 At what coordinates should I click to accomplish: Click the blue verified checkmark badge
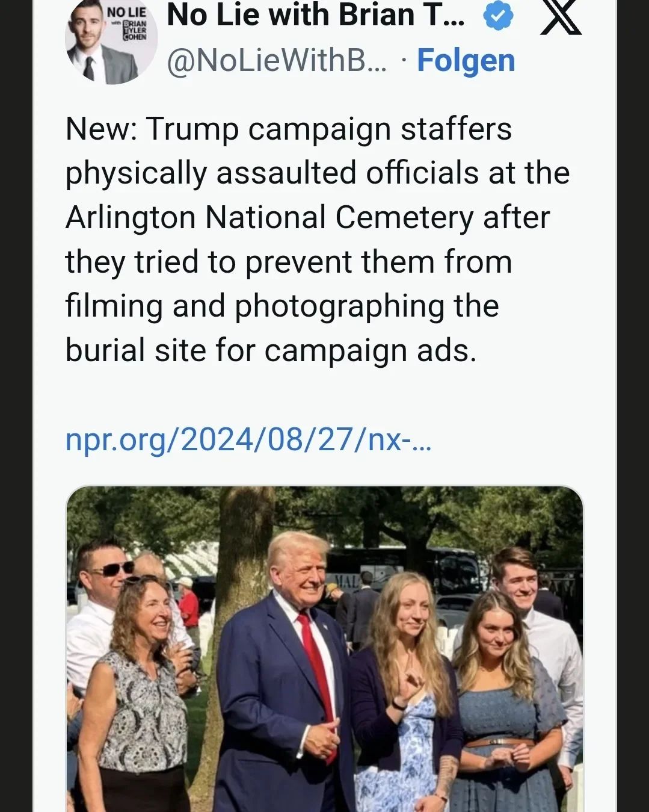pyautogui.click(x=498, y=16)
